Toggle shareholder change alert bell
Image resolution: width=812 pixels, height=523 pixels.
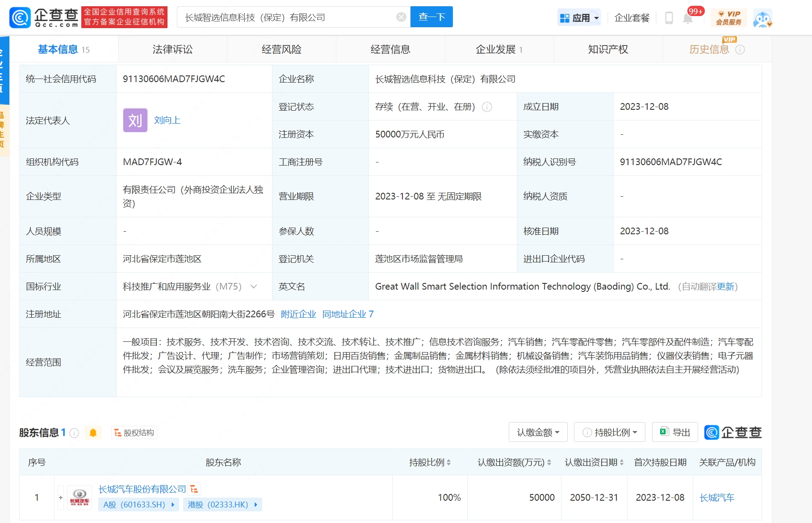coord(93,432)
